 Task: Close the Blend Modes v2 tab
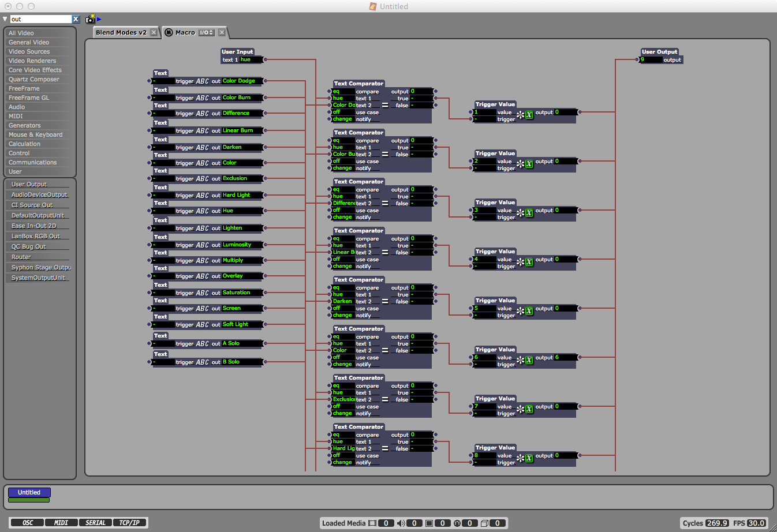click(154, 32)
